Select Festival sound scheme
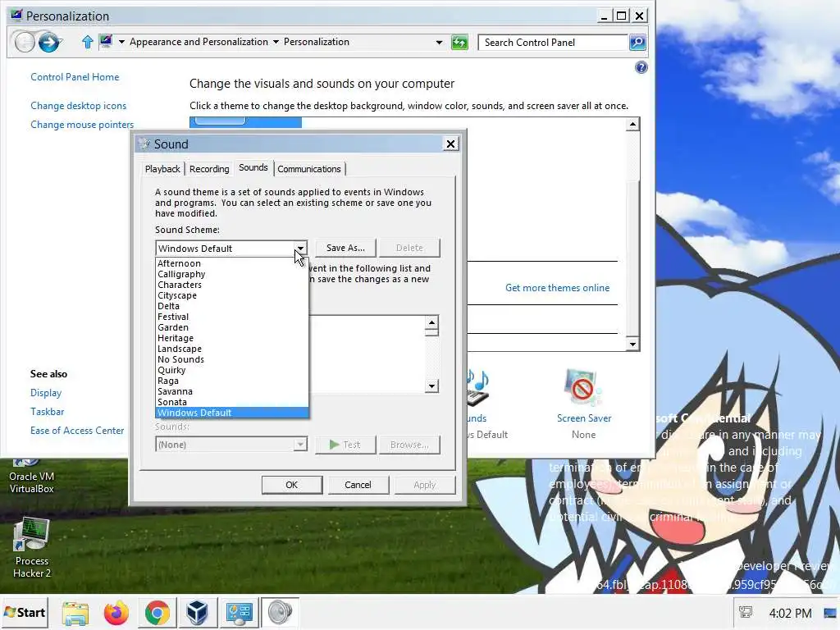 (x=231, y=317)
